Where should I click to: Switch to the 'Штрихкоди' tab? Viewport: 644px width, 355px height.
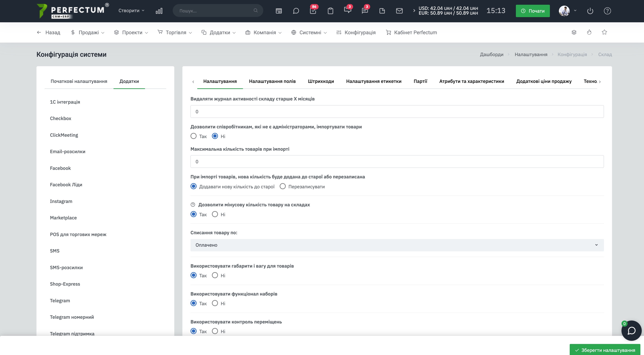point(321,81)
